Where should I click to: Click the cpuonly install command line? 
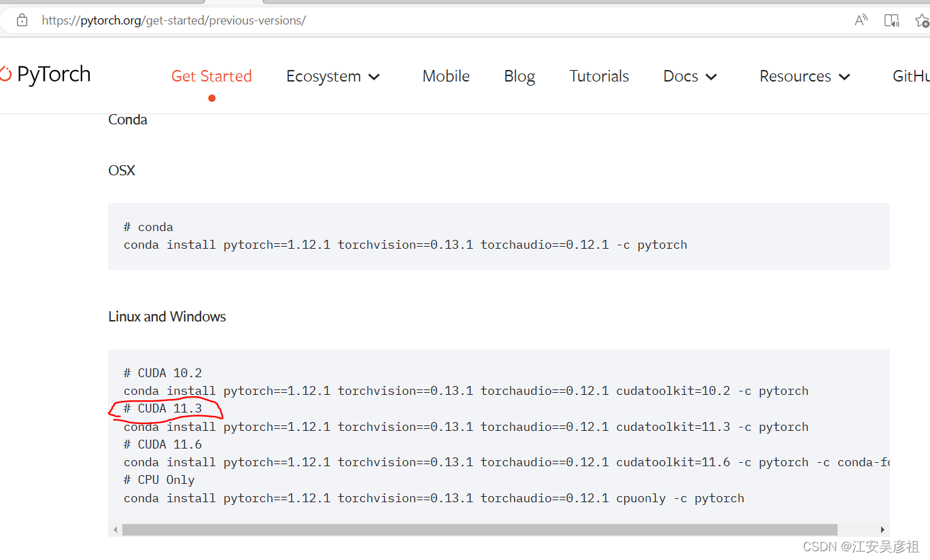tap(434, 498)
